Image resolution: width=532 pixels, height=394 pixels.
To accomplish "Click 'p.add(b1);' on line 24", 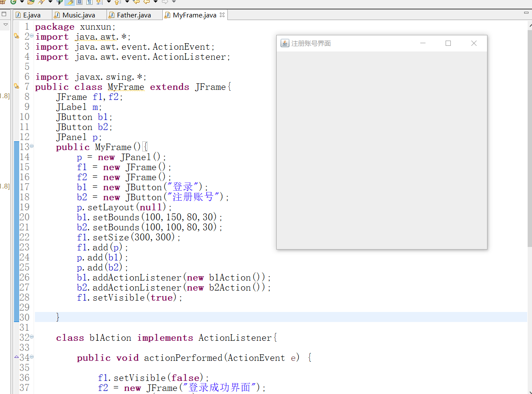I will 103,257.
